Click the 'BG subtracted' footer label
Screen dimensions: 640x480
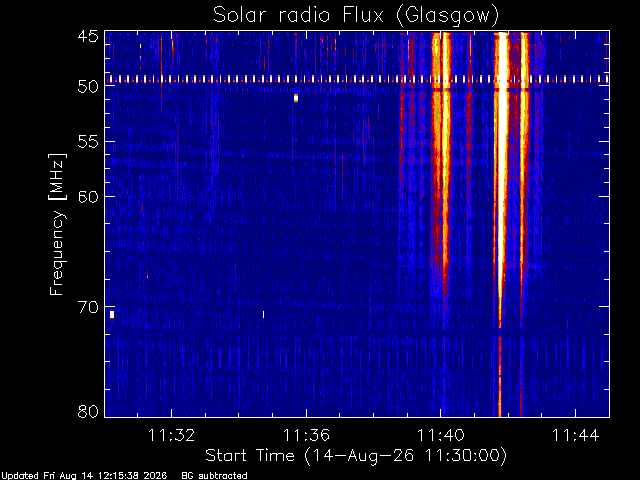[x=214, y=476]
